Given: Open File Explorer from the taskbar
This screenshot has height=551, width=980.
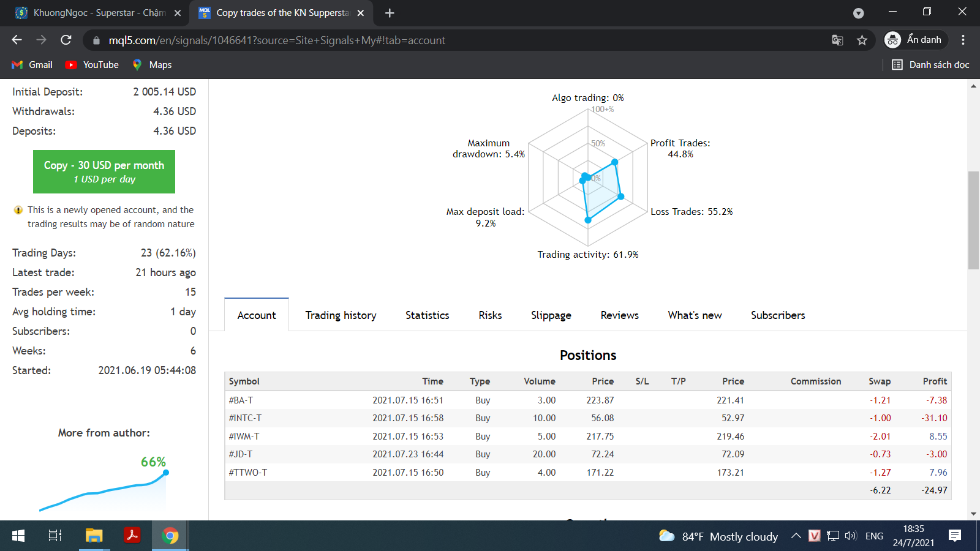Looking at the screenshot, I should click(x=94, y=536).
